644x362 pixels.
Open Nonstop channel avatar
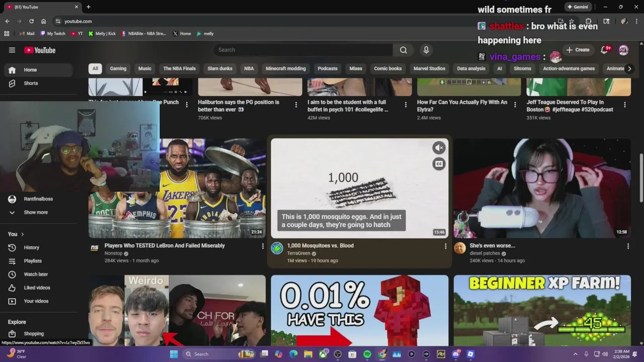(x=95, y=248)
